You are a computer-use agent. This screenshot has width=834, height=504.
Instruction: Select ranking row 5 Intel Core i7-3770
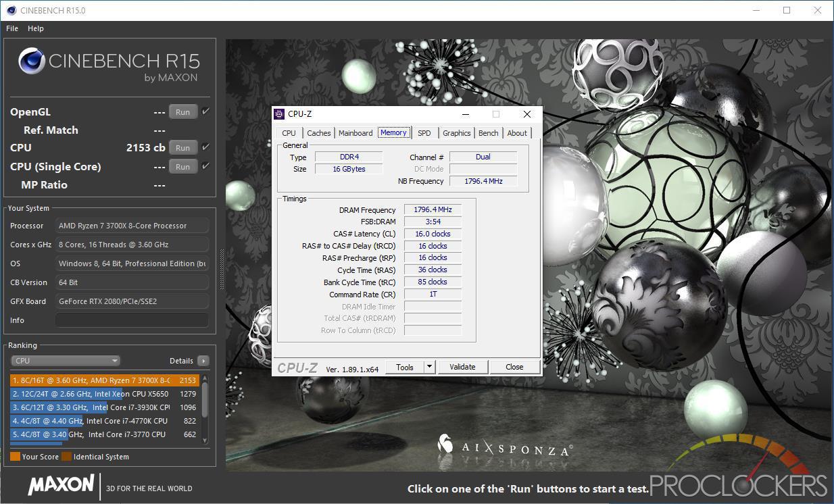(105, 434)
